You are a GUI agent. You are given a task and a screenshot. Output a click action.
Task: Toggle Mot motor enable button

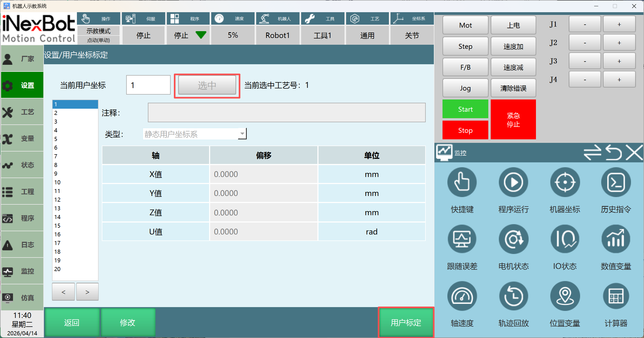[465, 25]
